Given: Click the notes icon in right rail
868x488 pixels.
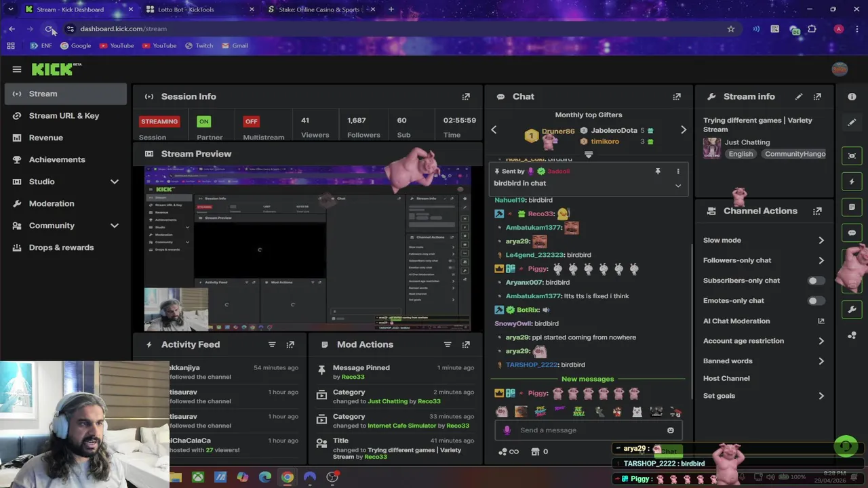Looking at the screenshot, I should [852, 207].
